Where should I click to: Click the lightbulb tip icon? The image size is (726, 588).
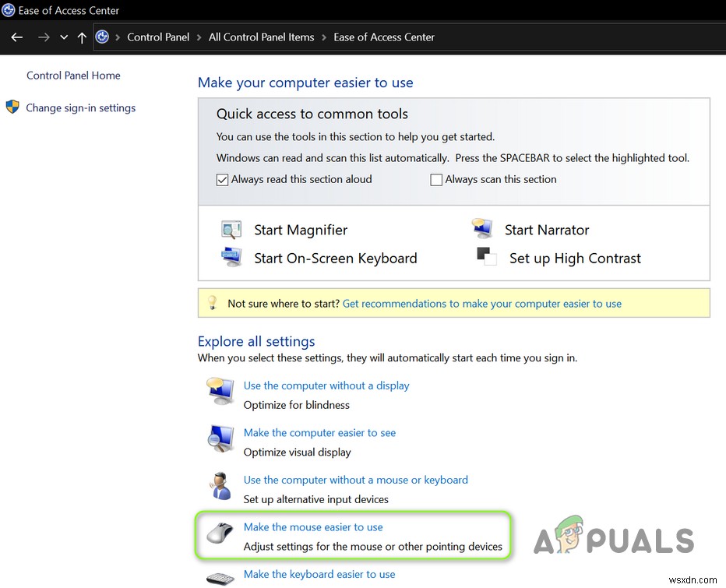pyautogui.click(x=212, y=303)
